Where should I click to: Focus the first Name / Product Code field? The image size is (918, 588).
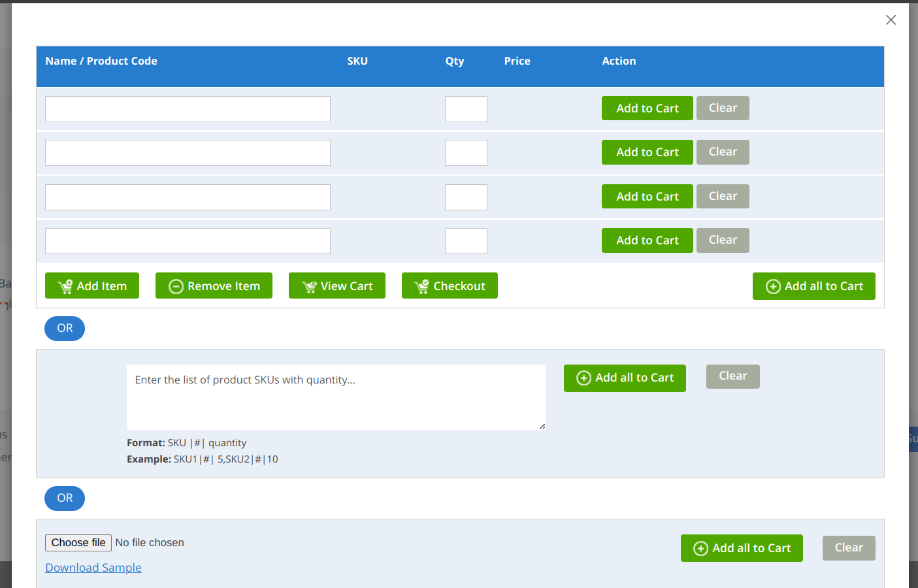click(x=188, y=109)
